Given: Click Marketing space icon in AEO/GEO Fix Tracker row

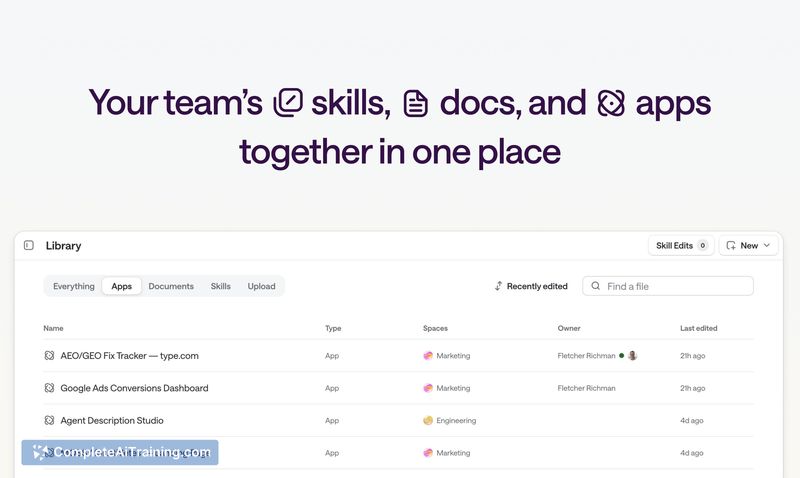Looking at the screenshot, I should coord(428,356).
